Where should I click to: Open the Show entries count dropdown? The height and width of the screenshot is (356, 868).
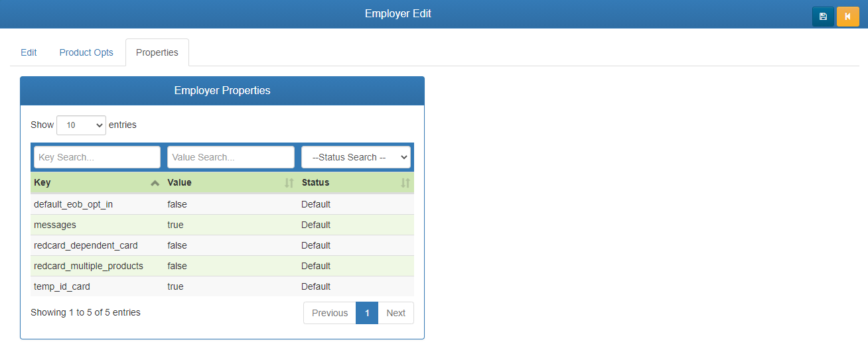point(81,125)
